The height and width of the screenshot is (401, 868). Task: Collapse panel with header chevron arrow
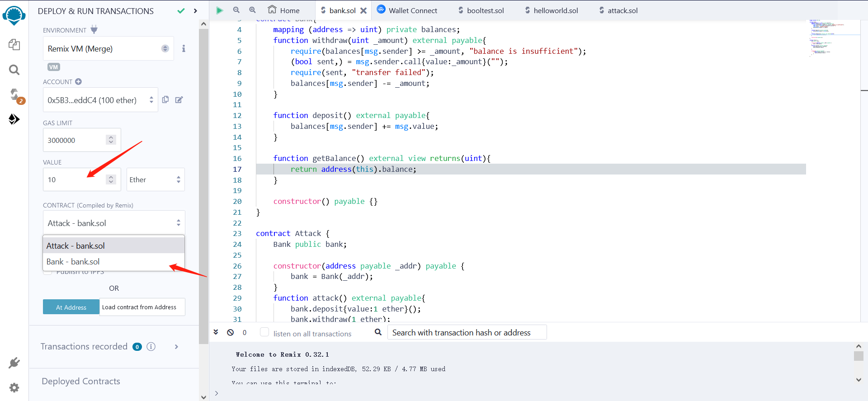tap(195, 11)
